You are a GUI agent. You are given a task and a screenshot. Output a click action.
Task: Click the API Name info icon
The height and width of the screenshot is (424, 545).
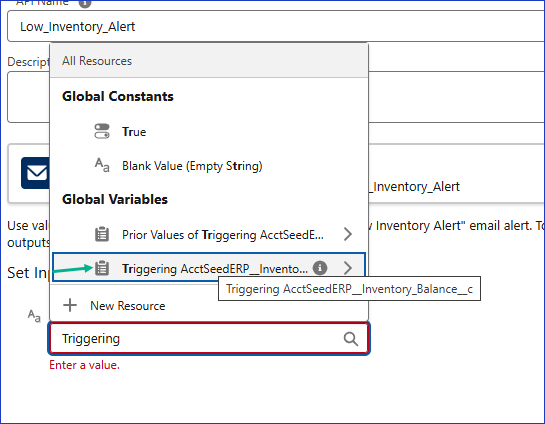85,3
